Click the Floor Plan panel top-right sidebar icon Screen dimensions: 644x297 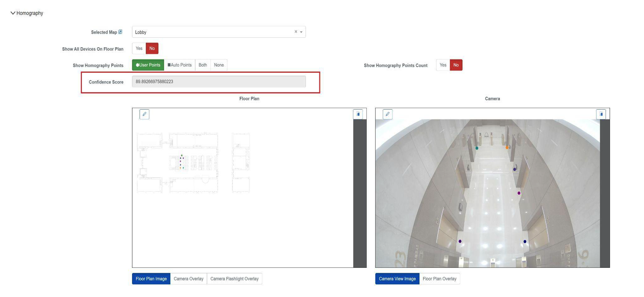click(x=358, y=114)
